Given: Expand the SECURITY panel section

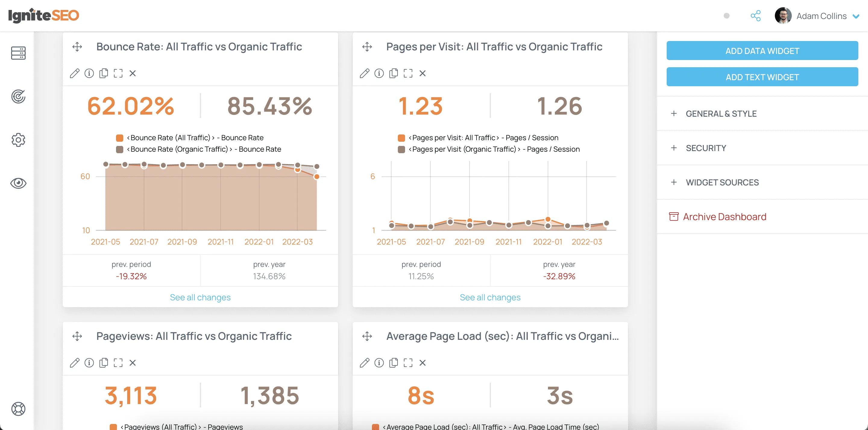Looking at the screenshot, I should click(706, 148).
